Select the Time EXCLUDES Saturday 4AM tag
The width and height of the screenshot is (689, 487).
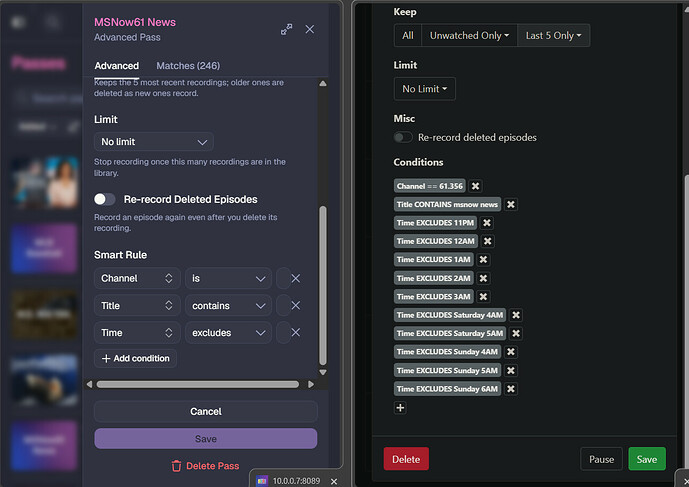click(450, 315)
